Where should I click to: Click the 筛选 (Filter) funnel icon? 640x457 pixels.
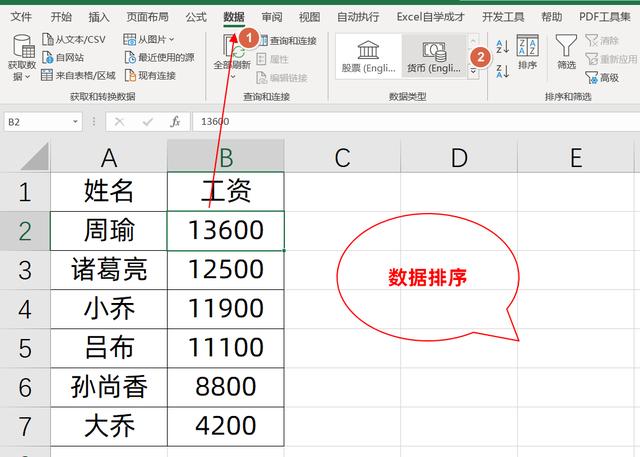566,51
